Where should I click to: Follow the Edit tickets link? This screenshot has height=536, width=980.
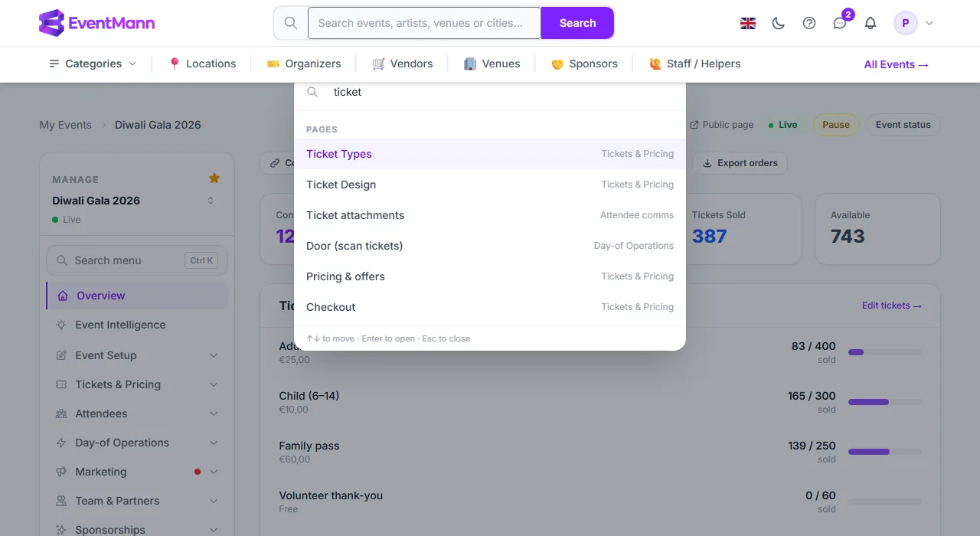pyautogui.click(x=892, y=306)
